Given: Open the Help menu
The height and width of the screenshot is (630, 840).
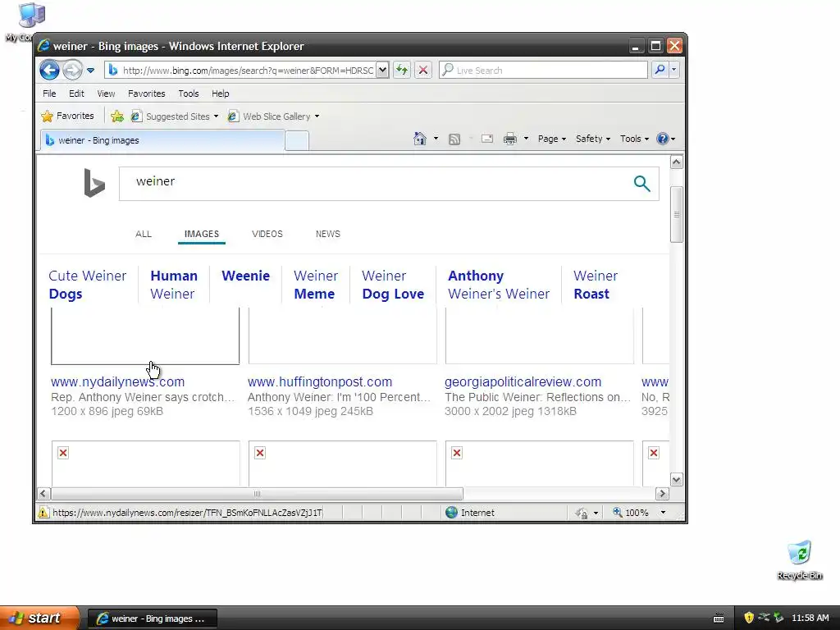Looking at the screenshot, I should (220, 94).
